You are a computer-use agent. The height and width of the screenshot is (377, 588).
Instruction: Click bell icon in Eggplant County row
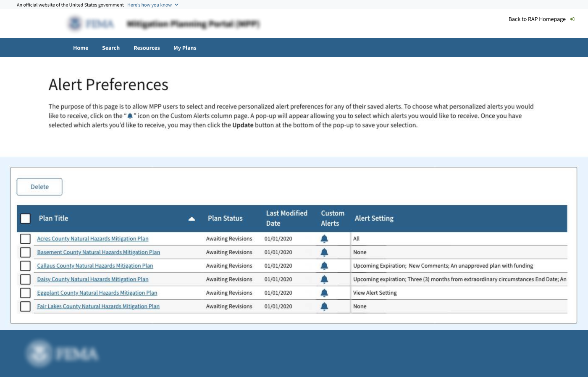[324, 293]
